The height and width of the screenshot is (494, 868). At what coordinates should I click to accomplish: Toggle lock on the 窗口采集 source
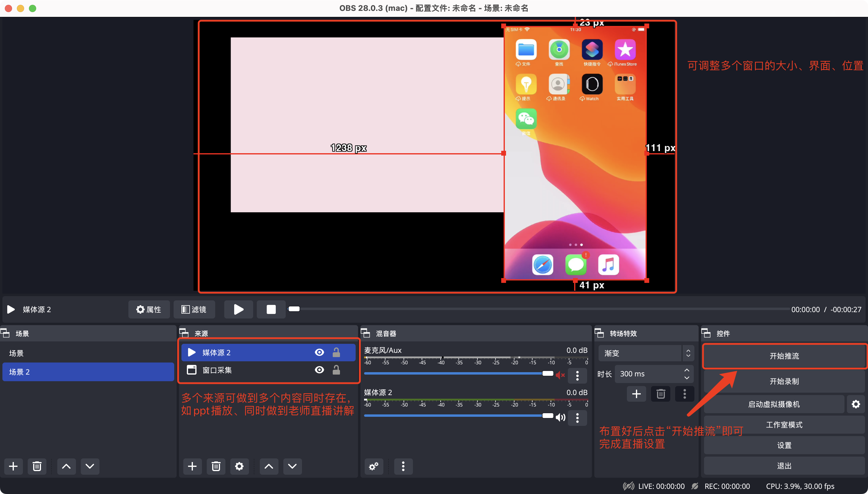click(x=336, y=370)
